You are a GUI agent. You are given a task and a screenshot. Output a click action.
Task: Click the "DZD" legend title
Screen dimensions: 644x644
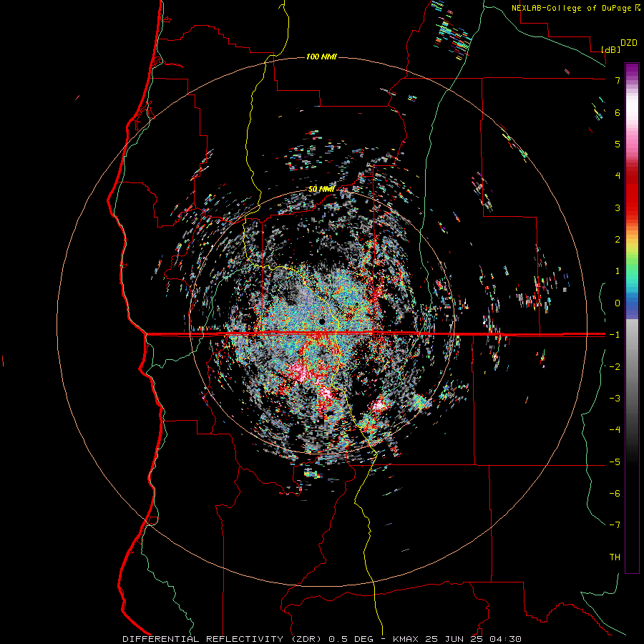pos(629,43)
